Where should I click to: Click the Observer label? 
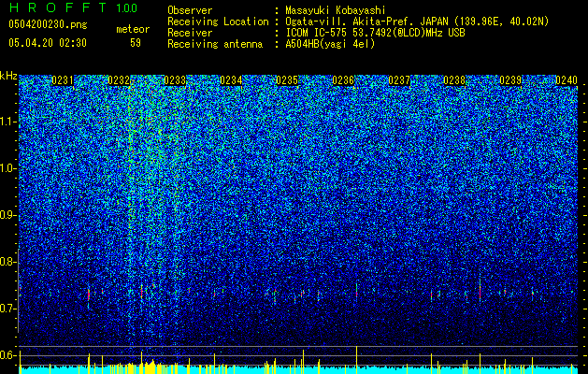tap(190, 11)
